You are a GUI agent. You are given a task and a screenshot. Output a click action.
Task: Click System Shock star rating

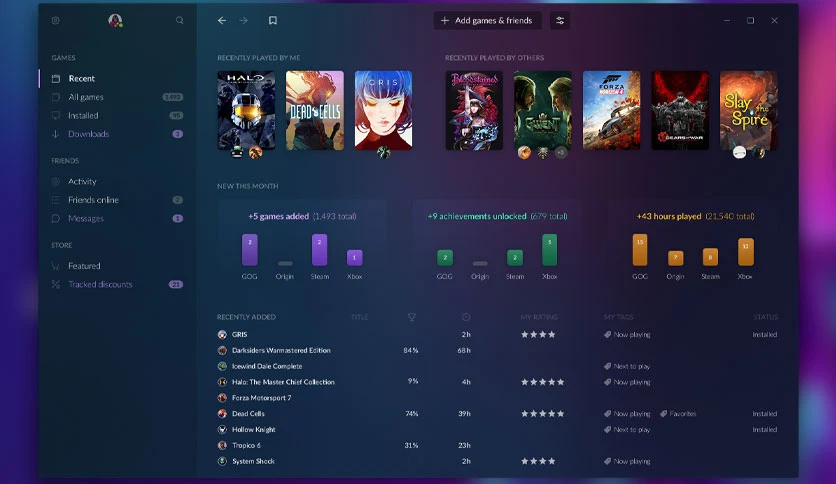tap(538, 461)
